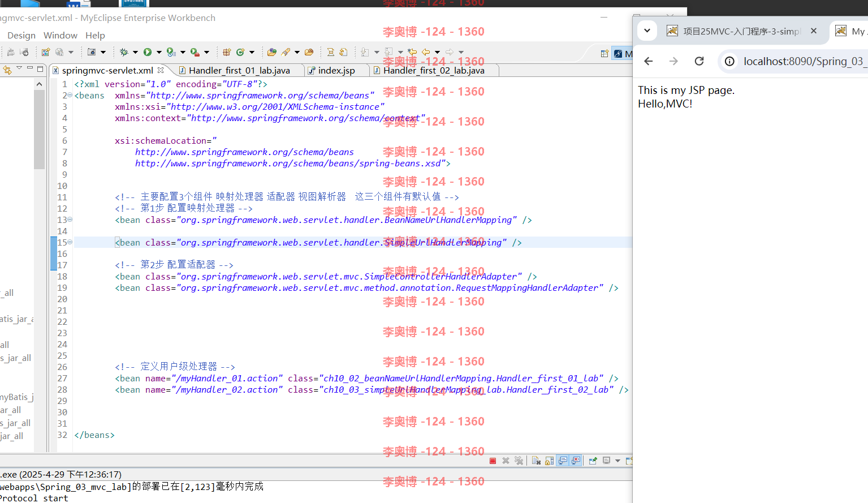Toggle code fold marker on line 13
The width and height of the screenshot is (868, 503).
(70, 220)
